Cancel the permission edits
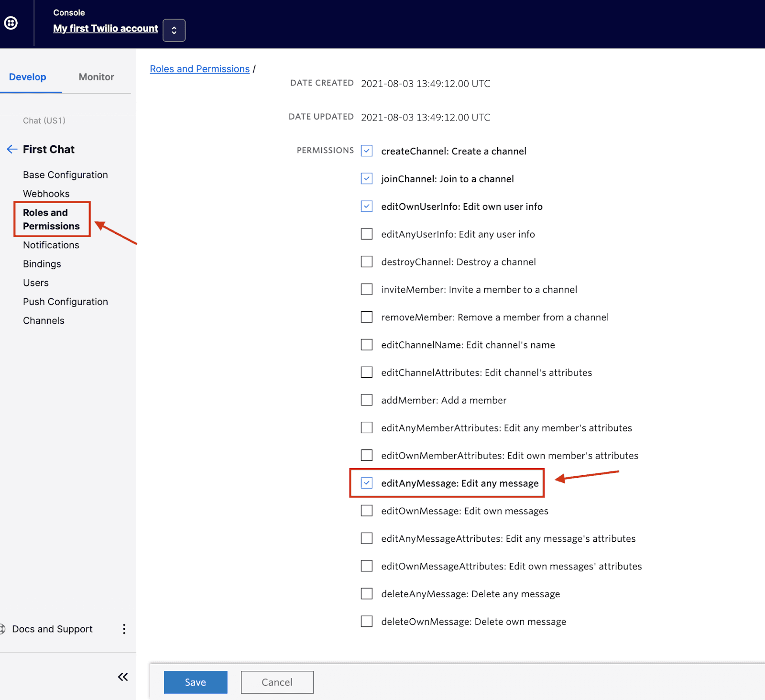This screenshot has width=765, height=700. click(x=277, y=682)
